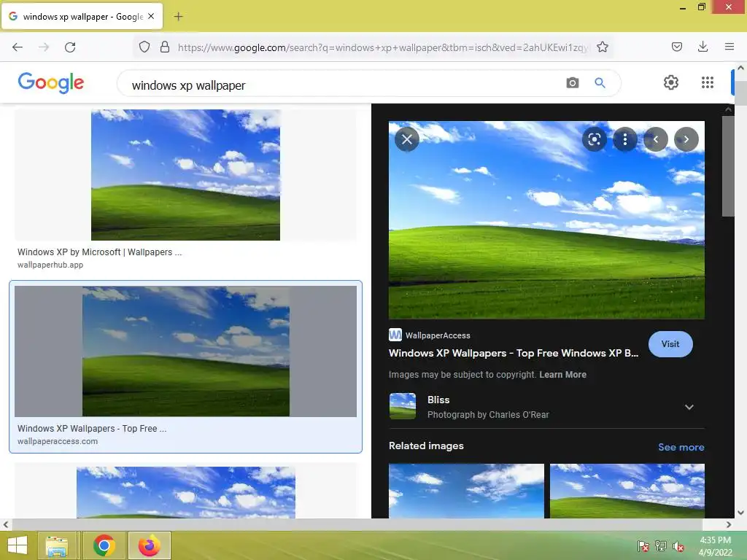The image size is (747, 560).
Task: Click the WallpaperAccess source name
Action: tap(438, 335)
